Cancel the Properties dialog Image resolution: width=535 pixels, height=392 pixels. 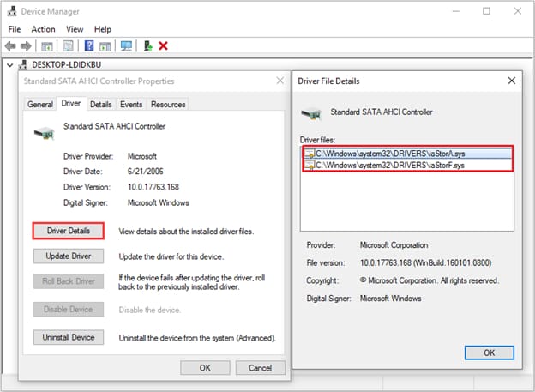coord(261,368)
